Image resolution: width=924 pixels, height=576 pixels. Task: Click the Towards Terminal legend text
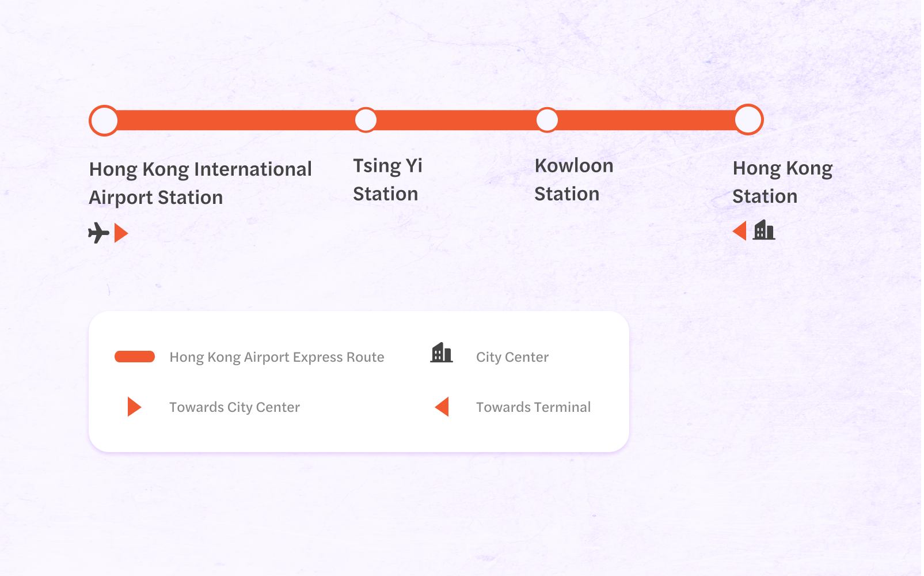(x=533, y=407)
